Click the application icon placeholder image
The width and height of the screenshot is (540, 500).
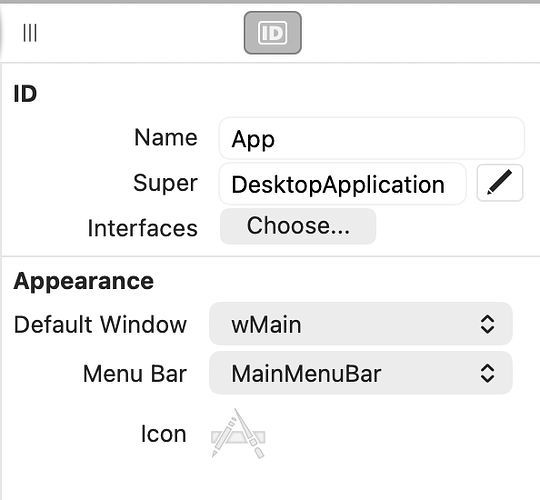point(238,434)
